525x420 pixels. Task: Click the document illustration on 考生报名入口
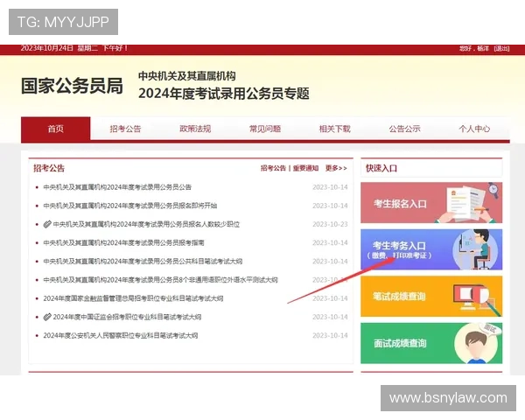click(467, 204)
